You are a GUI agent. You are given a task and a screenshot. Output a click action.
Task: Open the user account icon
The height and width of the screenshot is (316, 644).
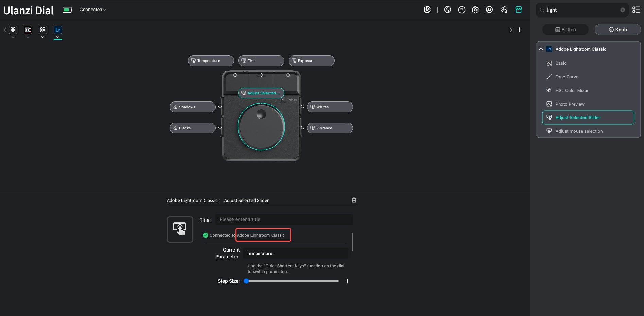pos(489,10)
